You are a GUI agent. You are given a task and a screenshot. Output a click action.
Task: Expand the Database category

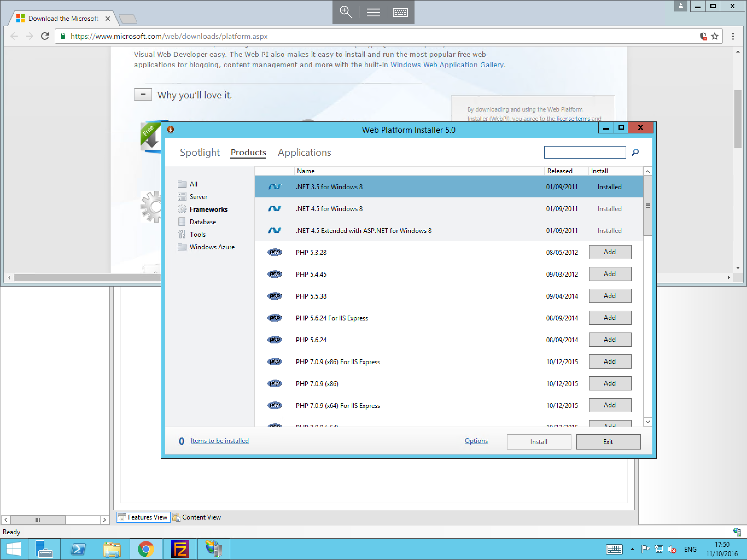(202, 221)
